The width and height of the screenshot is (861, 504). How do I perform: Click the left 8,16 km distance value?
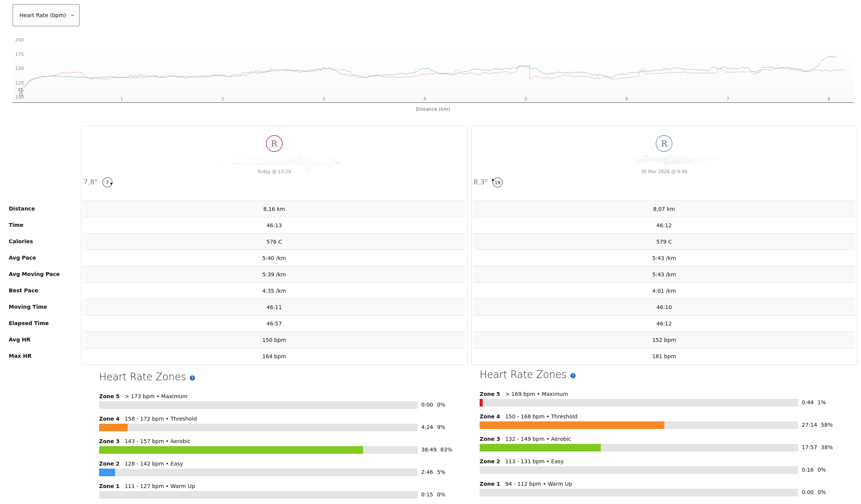274,209
